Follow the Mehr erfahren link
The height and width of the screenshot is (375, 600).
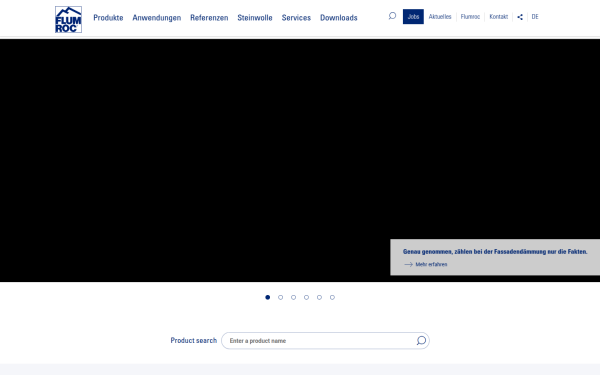431,264
